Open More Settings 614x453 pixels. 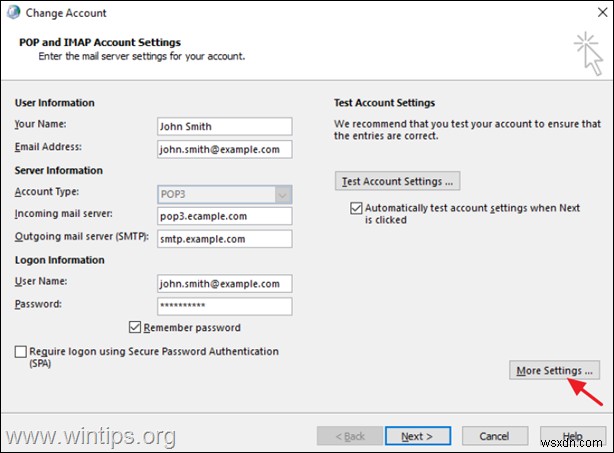[x=553, y=371]
